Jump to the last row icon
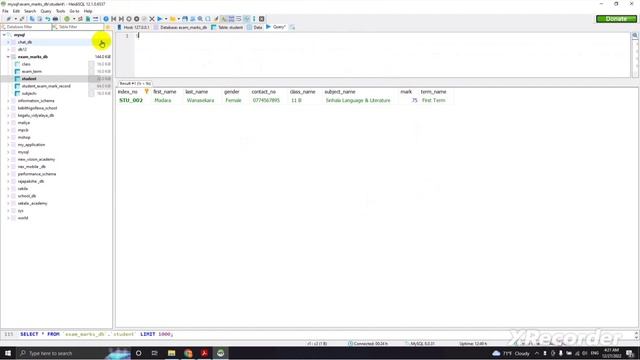The image size is (640, 360). point(121,19)
